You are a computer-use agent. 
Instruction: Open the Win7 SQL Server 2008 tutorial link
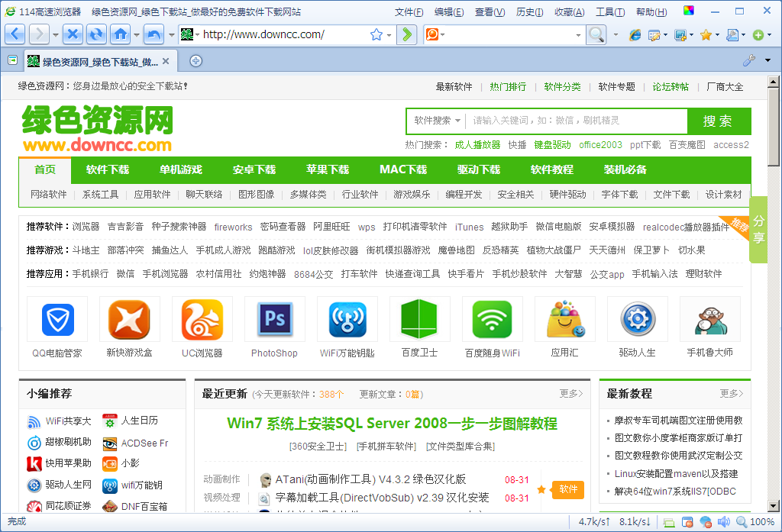(x=392, y=424)
